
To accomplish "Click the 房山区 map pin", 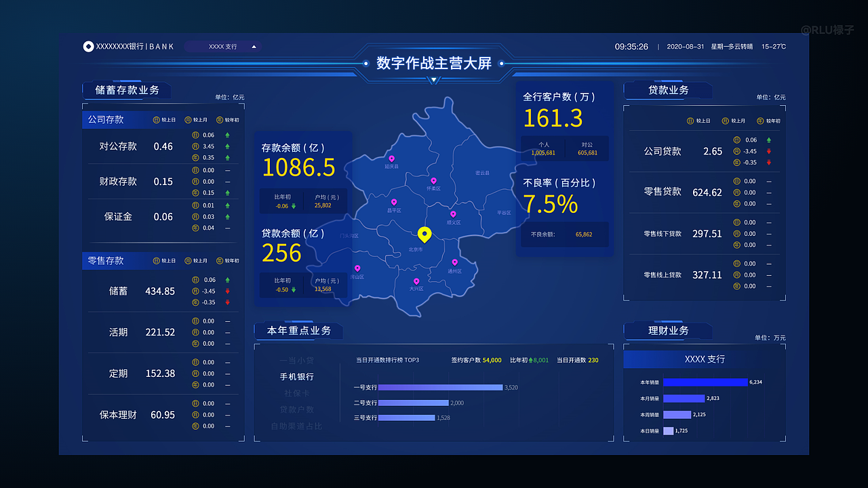I will point(357,268).
